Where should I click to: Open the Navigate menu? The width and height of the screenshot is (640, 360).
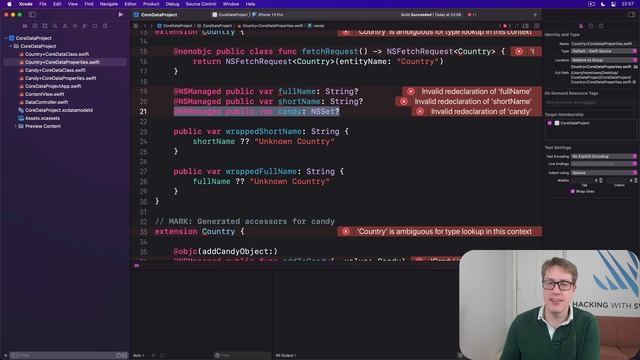tap(109, 4)
